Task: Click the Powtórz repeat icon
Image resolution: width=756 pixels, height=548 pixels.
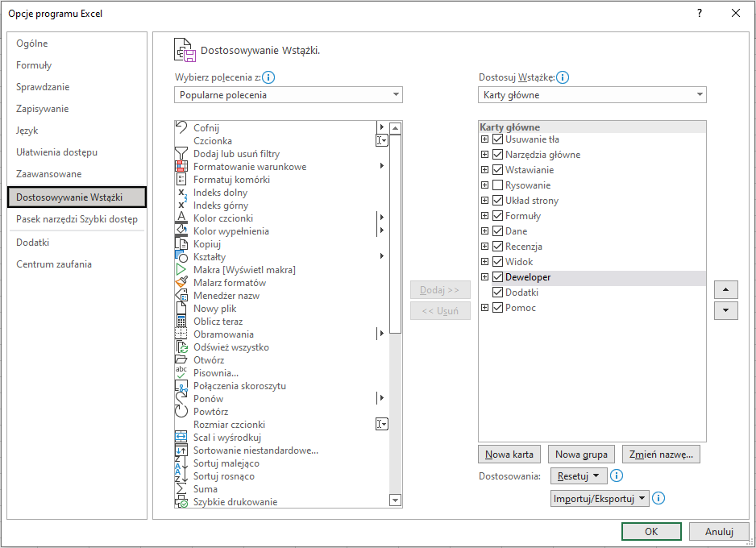Action: click(x=181, y=411)
